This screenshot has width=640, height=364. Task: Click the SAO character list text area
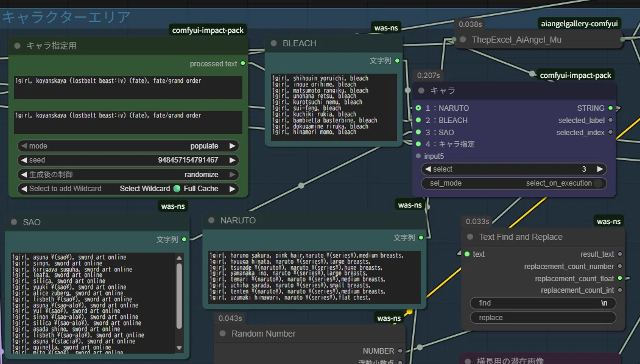point(93,303)
